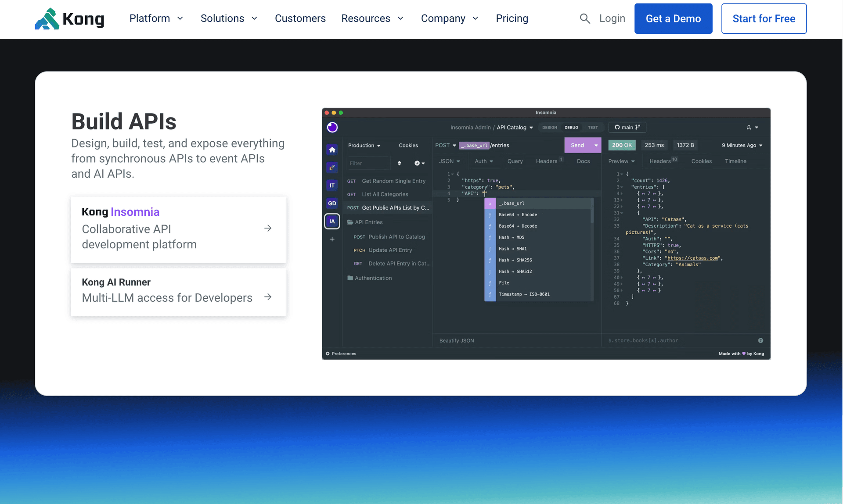
Task: Click the main git branch button
Action: tap(627, 127)
